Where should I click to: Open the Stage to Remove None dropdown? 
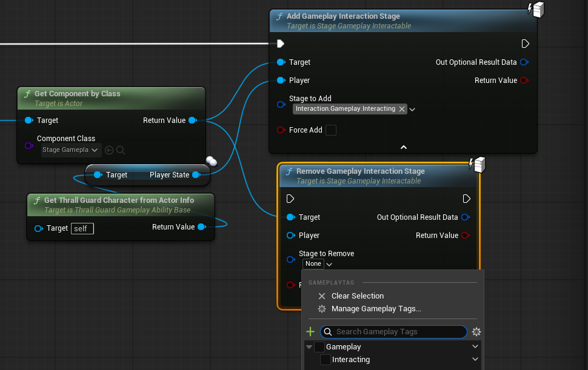pos(317,263)
